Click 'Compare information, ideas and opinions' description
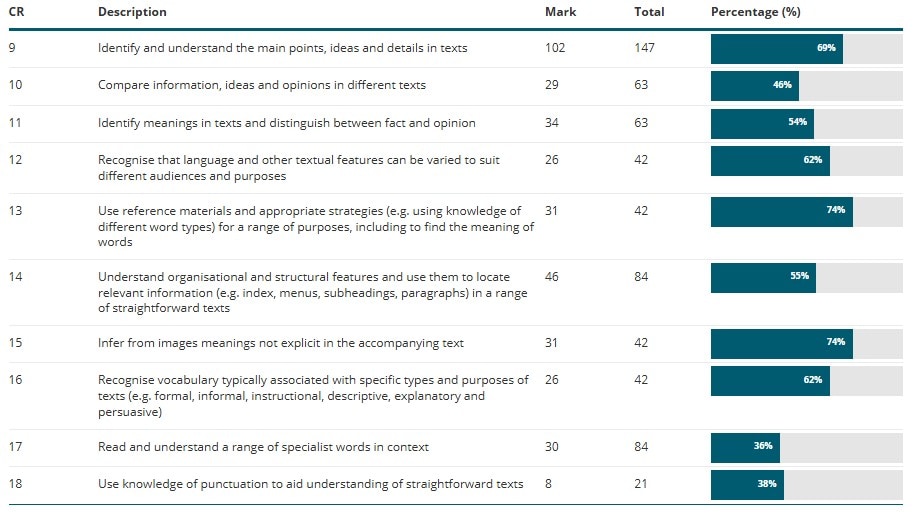The width and height of the screenshot is (916, 517). (262, 85)
